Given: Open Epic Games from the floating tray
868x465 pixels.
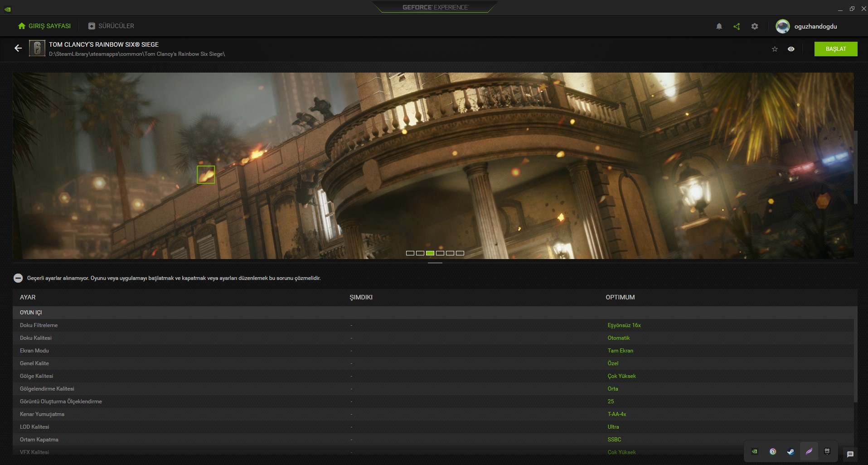Looking at the screenshot, I should (827, 451).
